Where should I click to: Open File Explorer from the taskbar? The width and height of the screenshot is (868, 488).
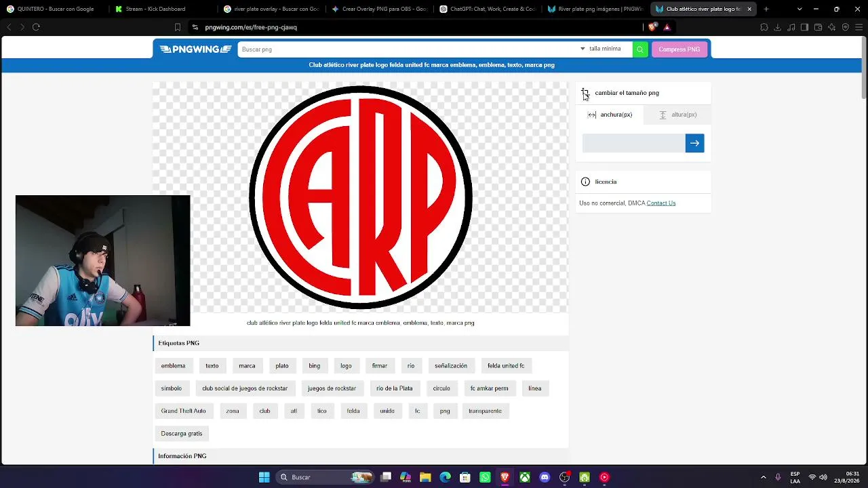(x=425, y=477)
